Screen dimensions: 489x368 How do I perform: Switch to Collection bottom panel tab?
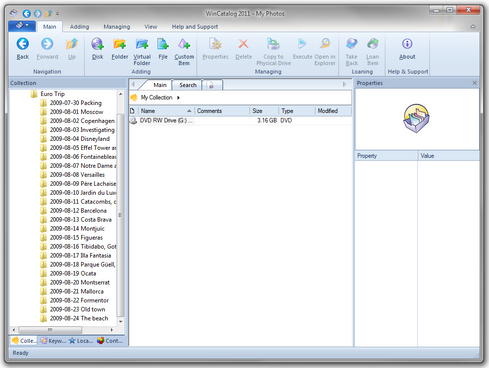23,341
